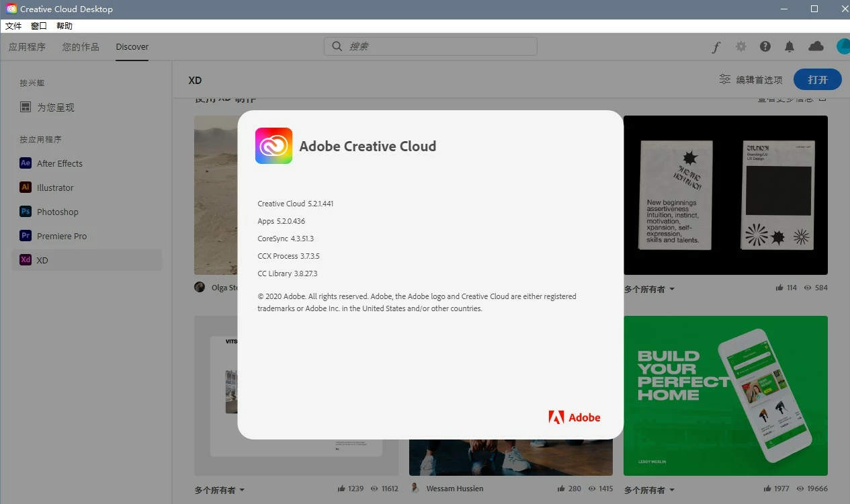Open the 文件 menu
Image resolution: width=850 pixels, height=504 pixels.
[13, 26]
